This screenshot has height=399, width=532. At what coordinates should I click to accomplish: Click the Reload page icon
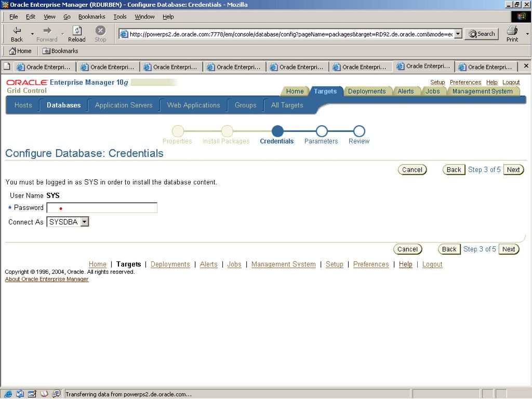tap(77, 30)
